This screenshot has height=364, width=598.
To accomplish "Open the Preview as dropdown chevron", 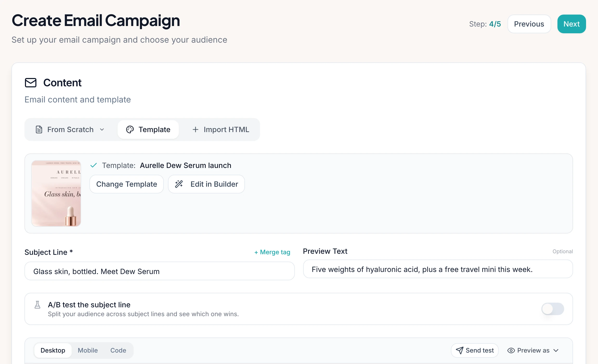I will click(x=556, y=350).
